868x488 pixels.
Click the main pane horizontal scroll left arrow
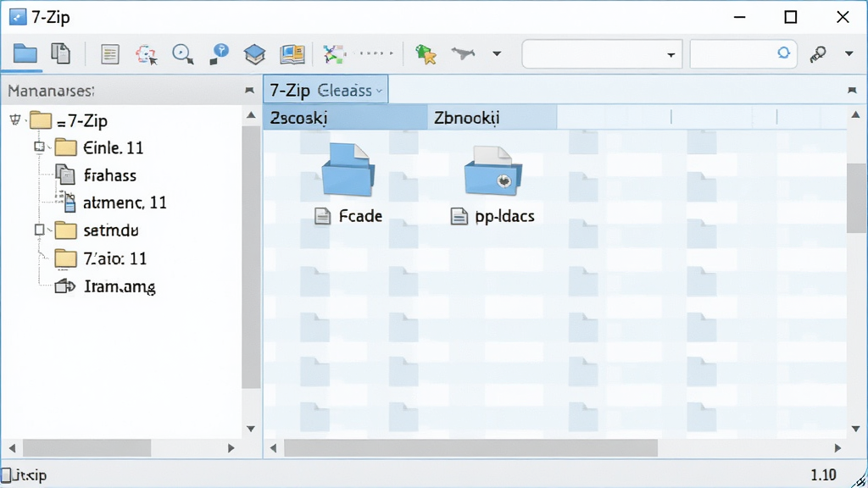[273, 448]
